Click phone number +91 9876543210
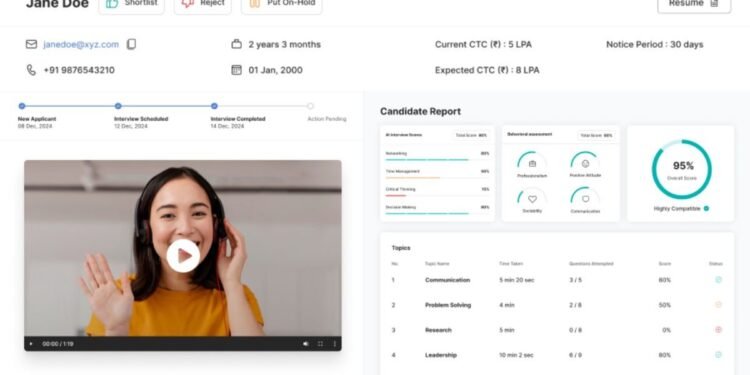This screenshot has height=375, width=750. point(79,70)
